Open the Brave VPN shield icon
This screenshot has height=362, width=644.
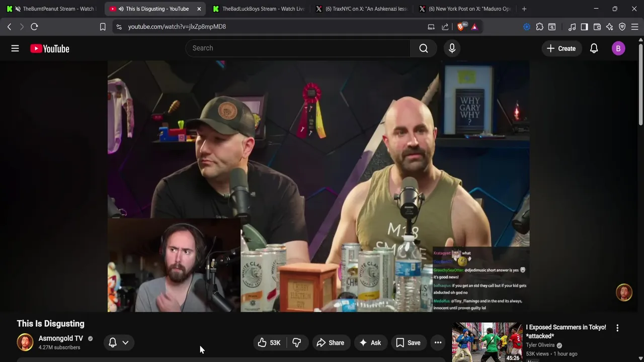coord(622,27)
